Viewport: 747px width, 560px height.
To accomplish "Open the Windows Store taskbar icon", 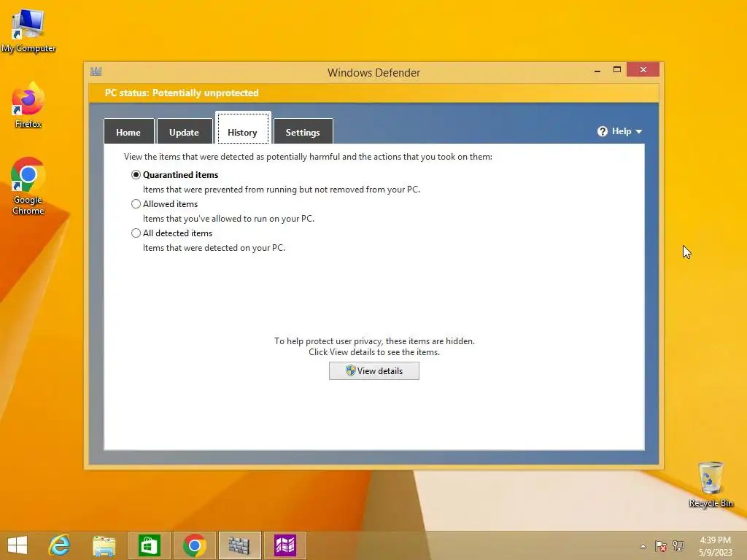I will pyautogui.click(x=149, y=545).
